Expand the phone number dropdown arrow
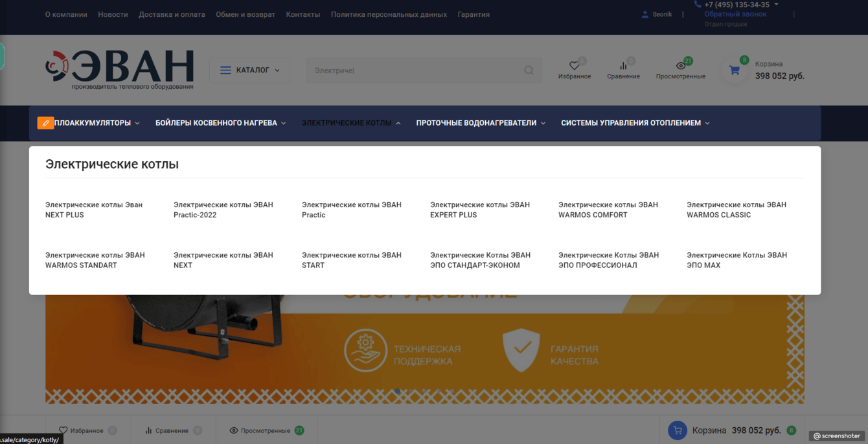Screen dimensions: 868x444 [x=776, y=5]
